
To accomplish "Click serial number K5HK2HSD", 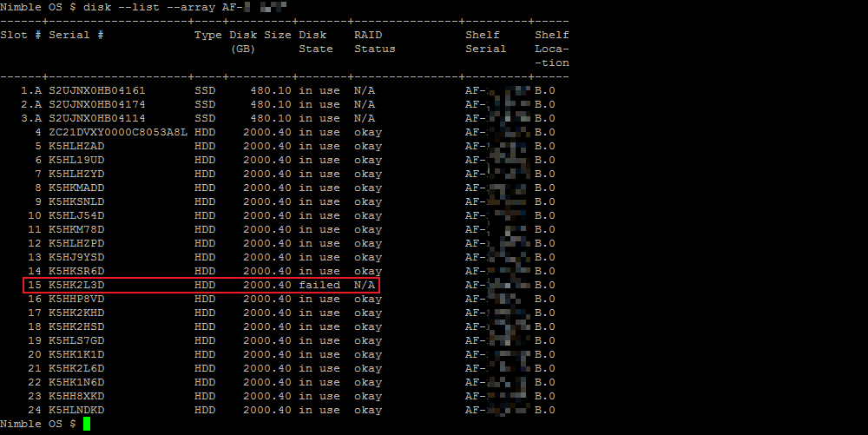I will coord(76,326).
